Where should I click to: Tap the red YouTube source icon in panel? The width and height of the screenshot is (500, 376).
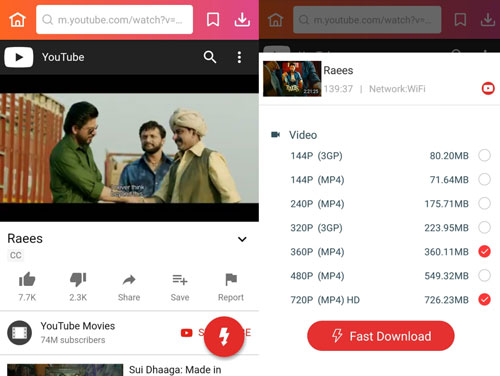click(488, 88)
